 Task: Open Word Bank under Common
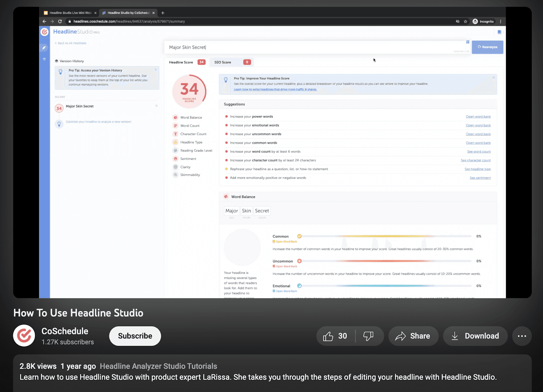coord(285,241)
